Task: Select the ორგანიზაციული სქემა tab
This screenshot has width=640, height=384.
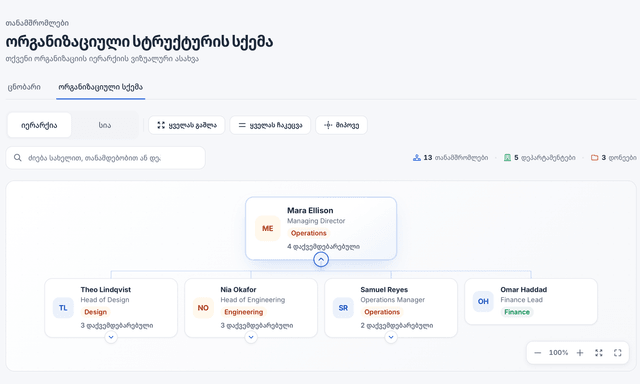Action: (x=100, y=87)
